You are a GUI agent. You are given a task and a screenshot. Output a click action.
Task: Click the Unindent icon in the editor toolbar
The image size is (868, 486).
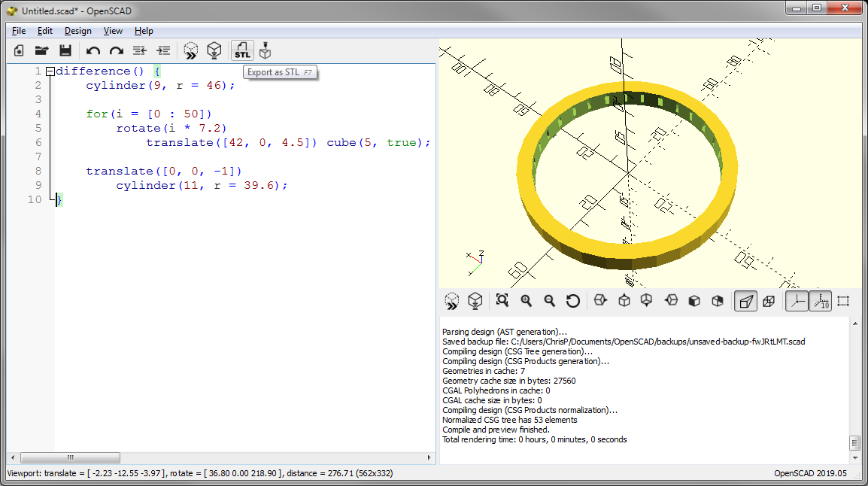pyautogui.click(x=139, y=50)
